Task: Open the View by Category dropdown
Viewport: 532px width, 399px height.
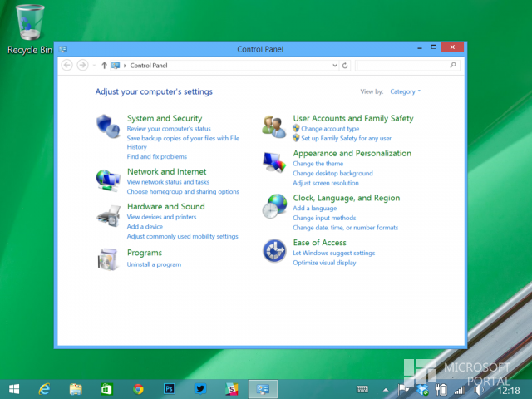Action: (405, 91)
